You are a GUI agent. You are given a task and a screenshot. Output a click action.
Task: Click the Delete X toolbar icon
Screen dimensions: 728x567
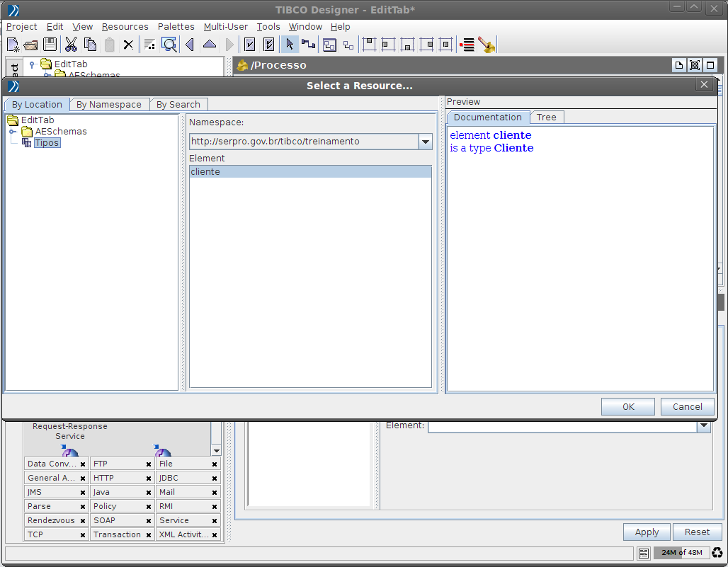128,45
